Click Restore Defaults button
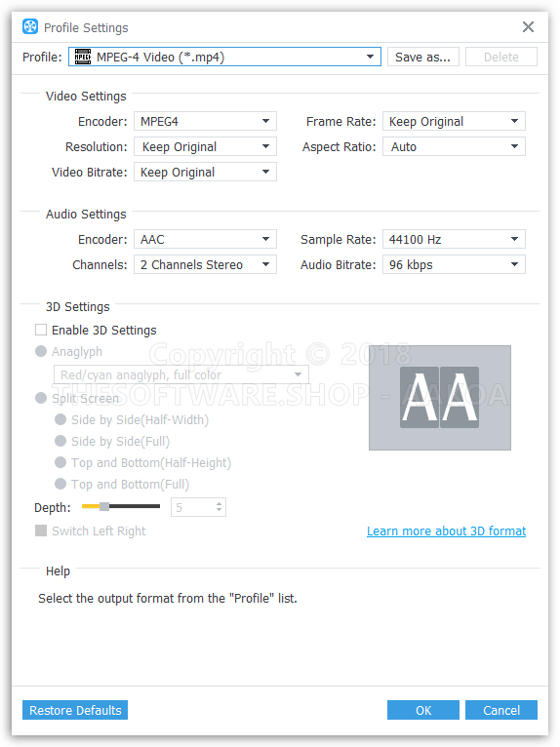Image resolution: width=560 pixels, height=747 pixels. 75,710
